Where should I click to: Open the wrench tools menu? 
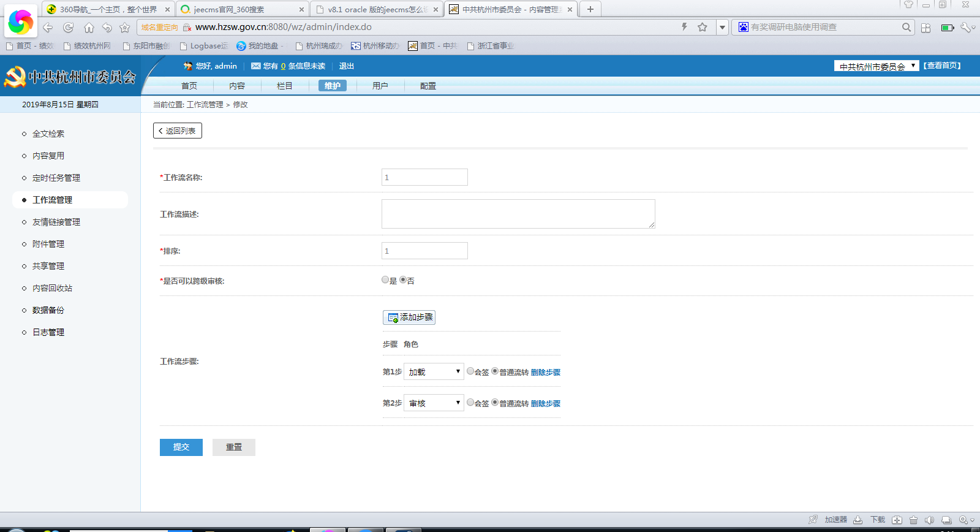(966, 28)
